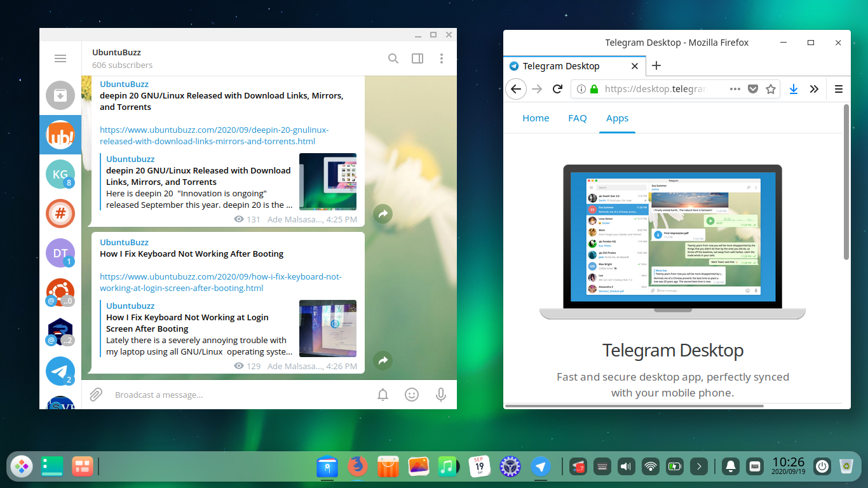Search within the UbuntuBuzz channel

393,58
